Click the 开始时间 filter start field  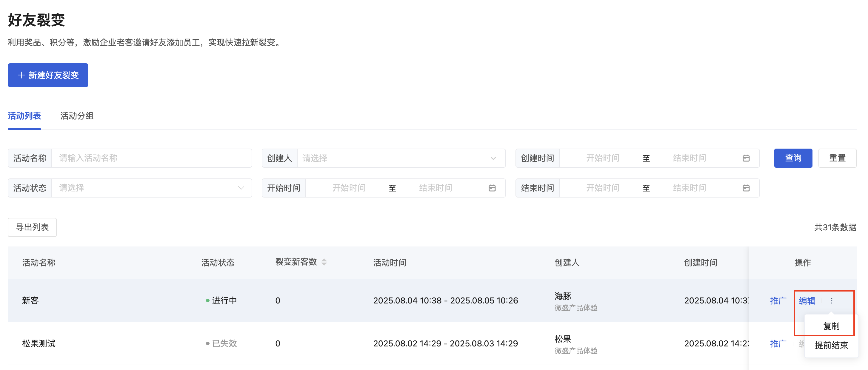click(349, 188)
